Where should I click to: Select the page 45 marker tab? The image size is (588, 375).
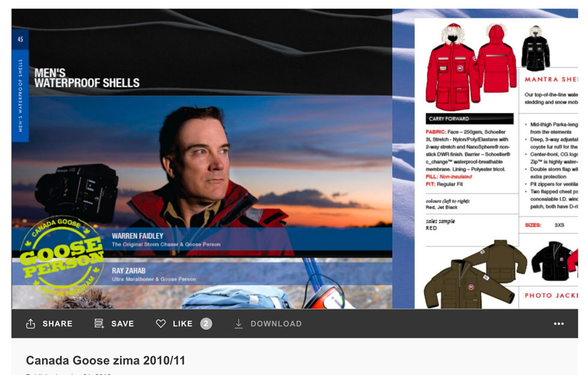[x=20, y=40]
